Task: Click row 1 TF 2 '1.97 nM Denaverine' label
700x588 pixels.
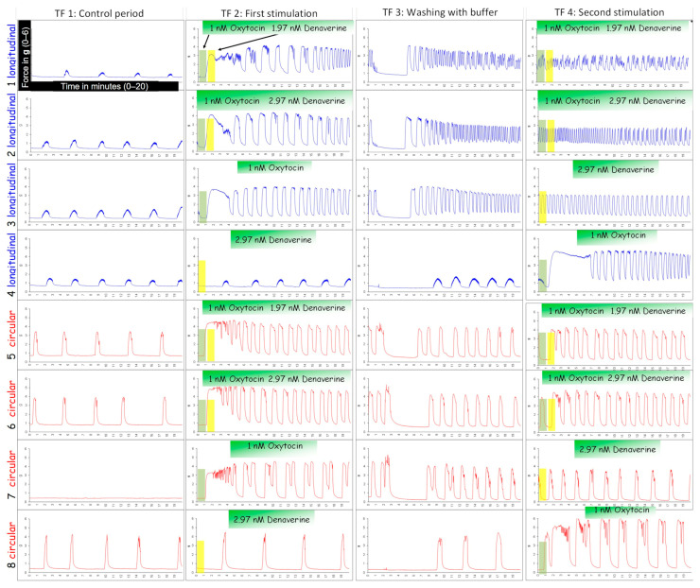Action: pos(309,28)
